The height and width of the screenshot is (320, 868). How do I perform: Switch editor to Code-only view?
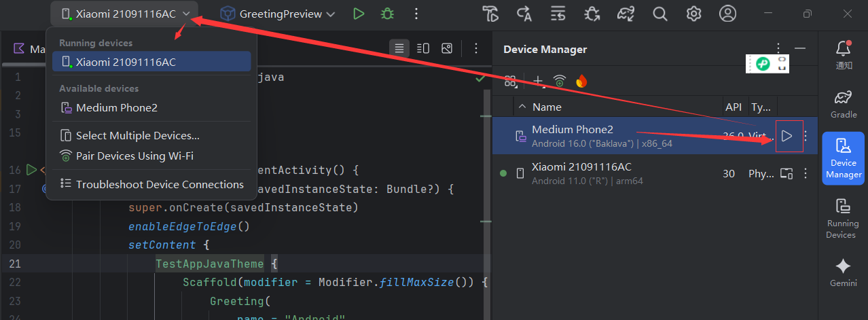click(399, 48)
